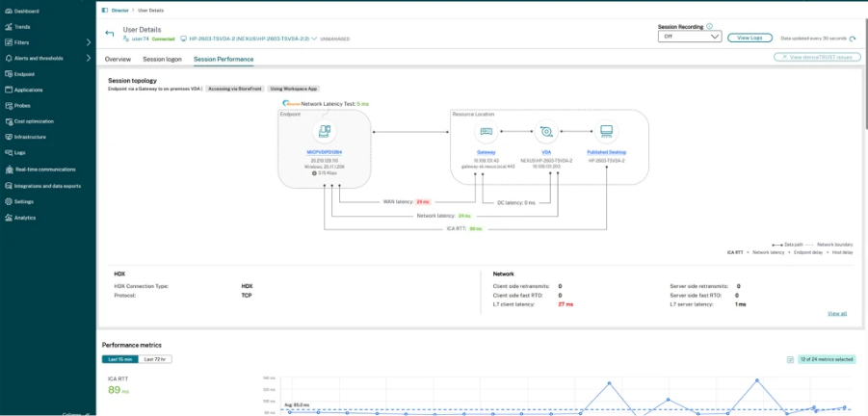Click the Applications window icon
Image resolution: width=868 pixels, height=416 pixels.
[9, 90]
